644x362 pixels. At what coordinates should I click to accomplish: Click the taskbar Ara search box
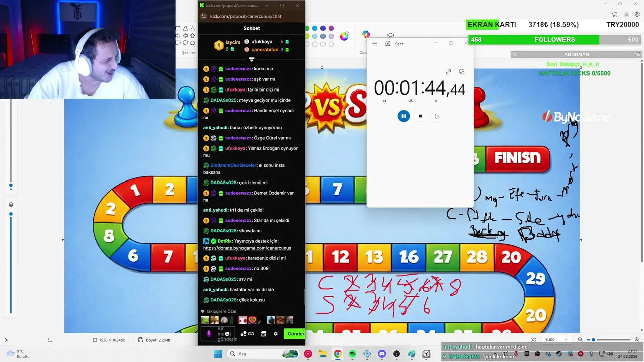(263, 354)
